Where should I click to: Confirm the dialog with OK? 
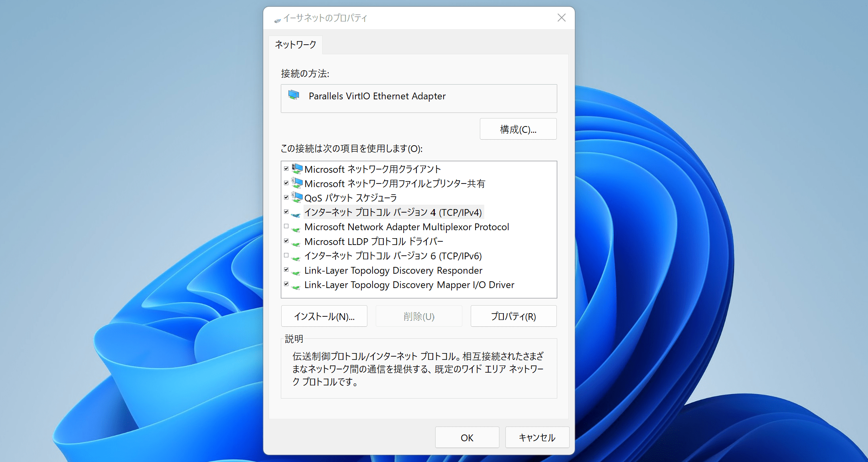(467, 438)
